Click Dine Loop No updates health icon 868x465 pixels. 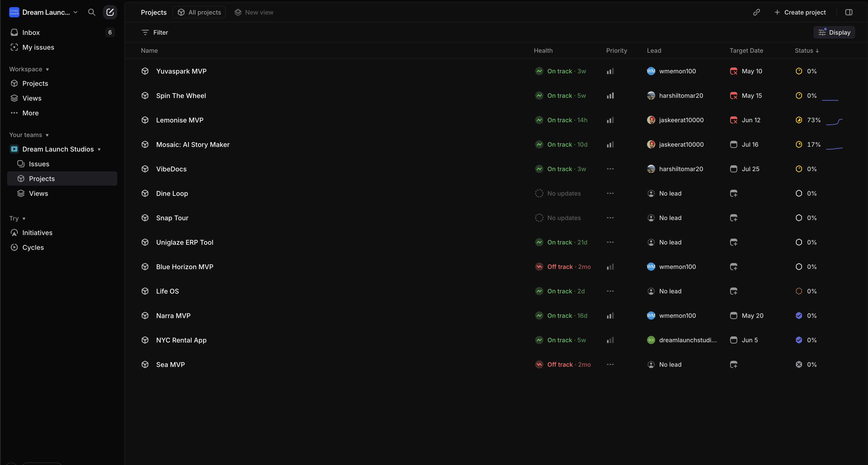pyautogui.click(x=539, y=193)
